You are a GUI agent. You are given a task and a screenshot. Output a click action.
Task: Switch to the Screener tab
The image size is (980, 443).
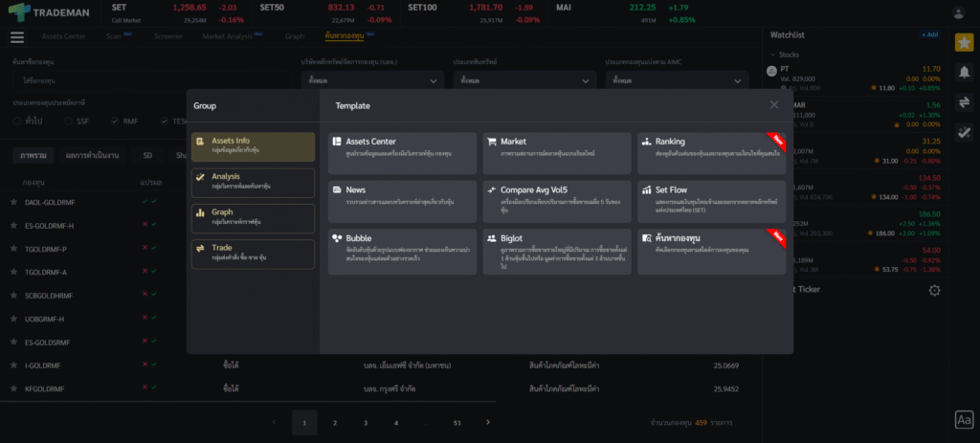coord(167,36)
